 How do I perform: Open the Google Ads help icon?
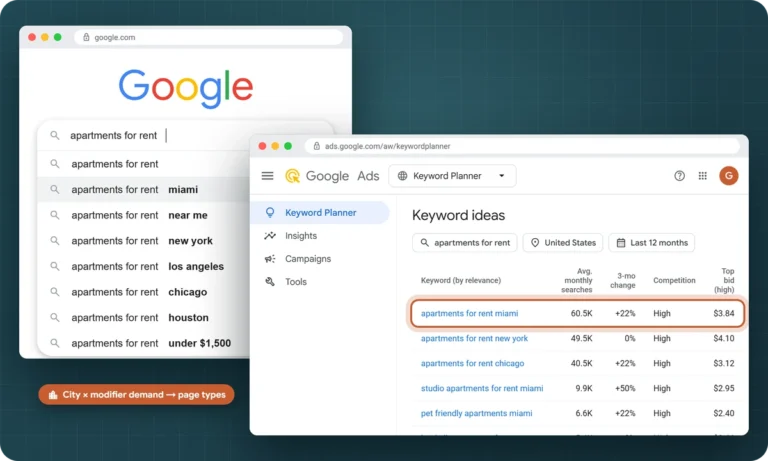click(x=679, y=176)
